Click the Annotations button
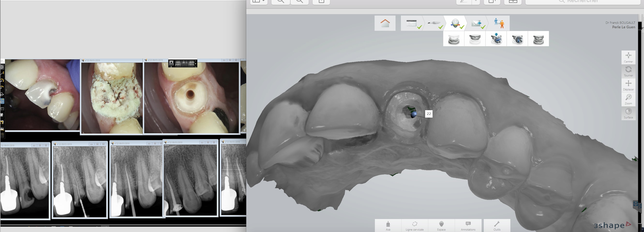 tap(468, 225)
